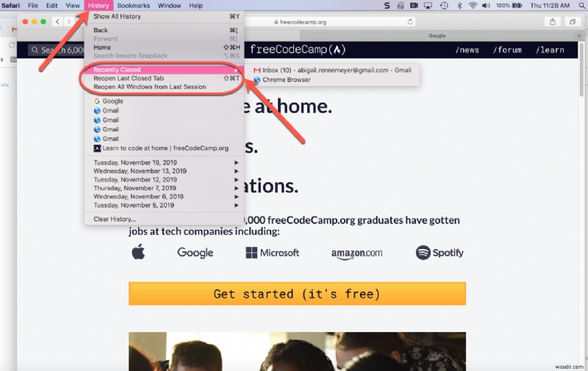
Task: Expand Wednesday, November 13, 2019 history
Action: [x=164, y=171]
